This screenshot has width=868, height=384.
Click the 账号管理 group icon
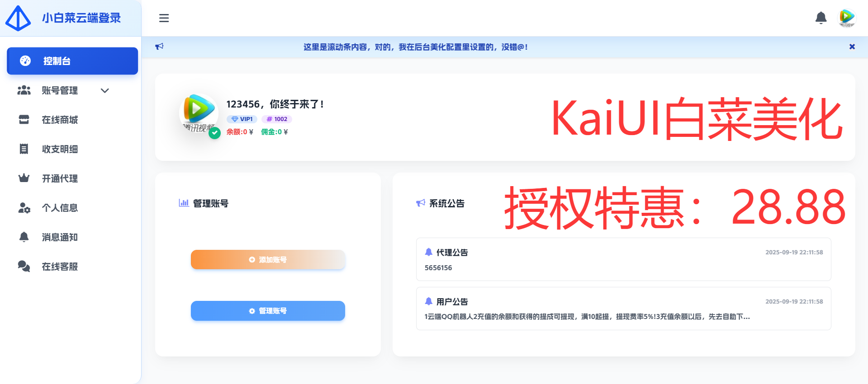pyautogui.click(x=24, y=91)
